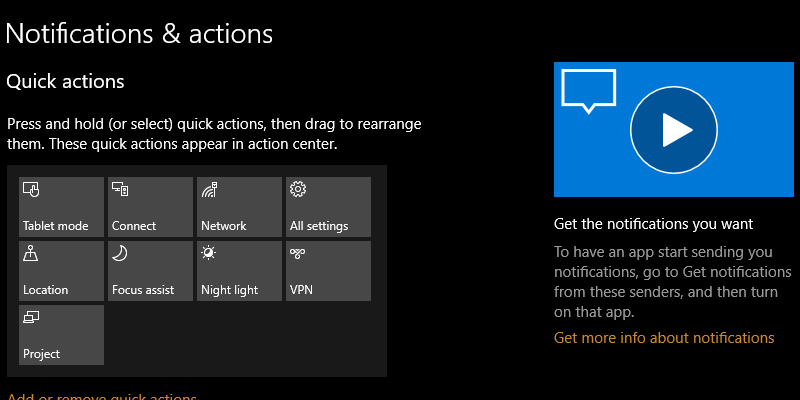Click the Focus assist moon icon

pyautogui.click(x=119, y=253)
